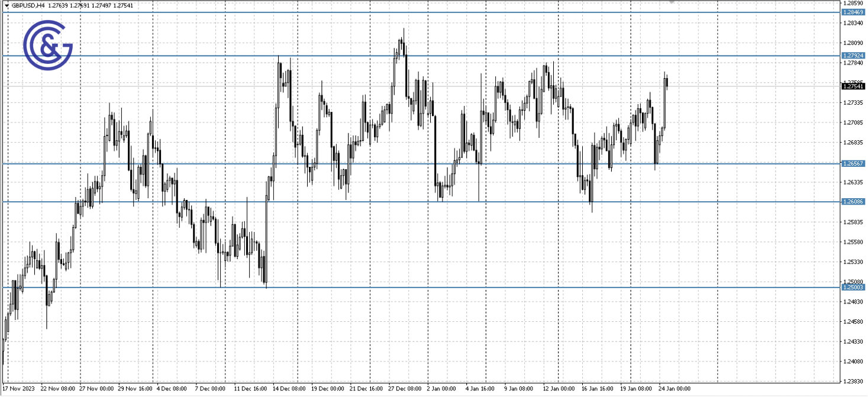The height and width of the screenshot is (397, 868).
Task: Select the 11 Dec 16:00 date label
Action: pos(251,389)
